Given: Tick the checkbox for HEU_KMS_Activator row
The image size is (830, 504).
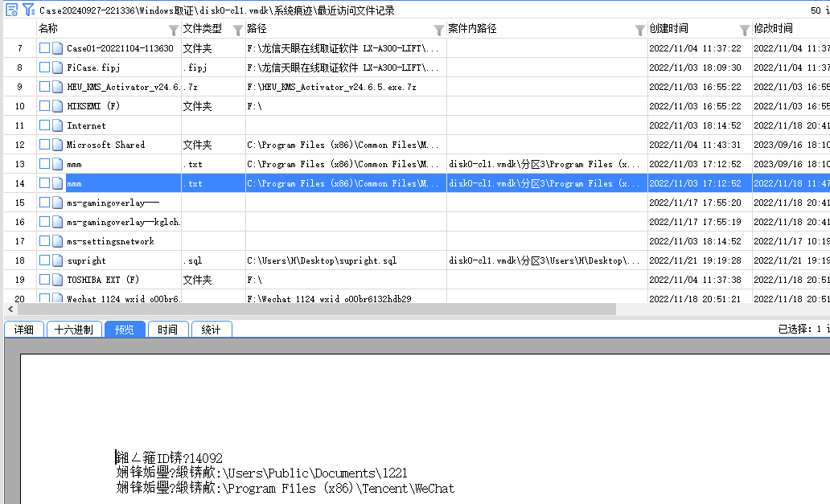Looking at the screenshot, I should pyautogui.click(x=44, y=87).
